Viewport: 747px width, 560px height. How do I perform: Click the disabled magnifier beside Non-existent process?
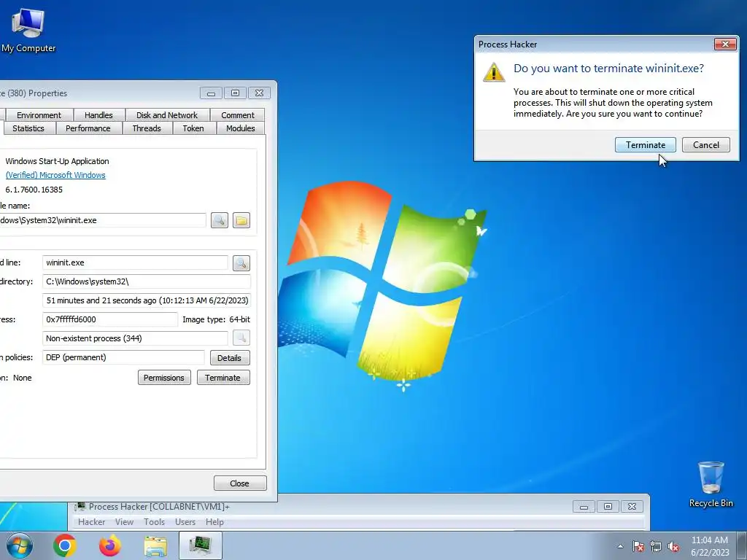241,338
